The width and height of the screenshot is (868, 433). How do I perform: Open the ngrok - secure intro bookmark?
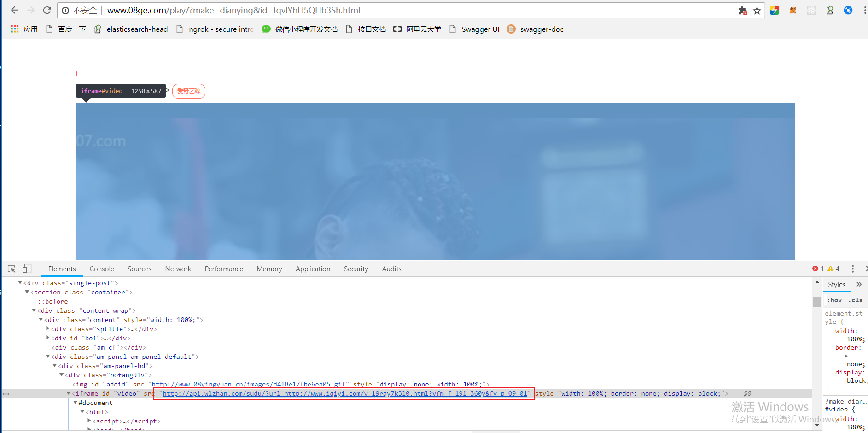pos(215,29)
